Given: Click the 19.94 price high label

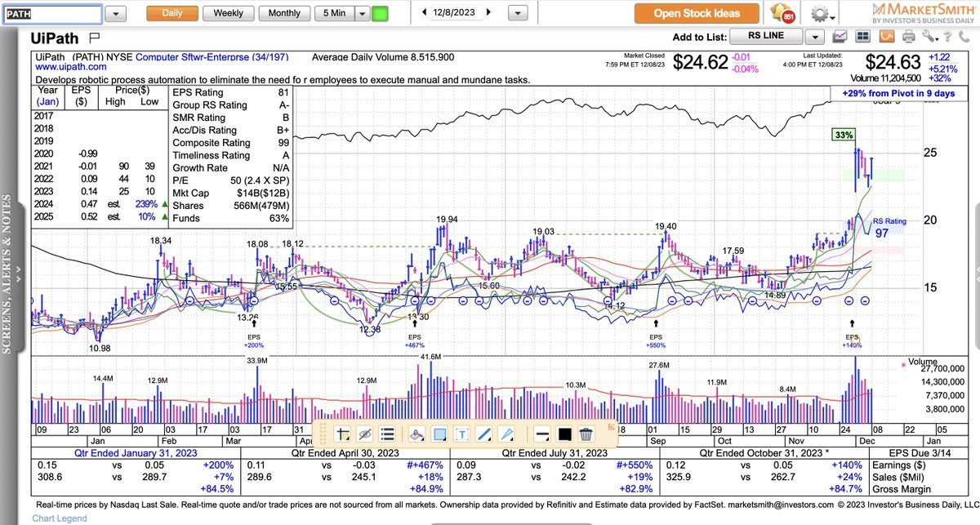Looking at the screenshot, I should (447, 219).
